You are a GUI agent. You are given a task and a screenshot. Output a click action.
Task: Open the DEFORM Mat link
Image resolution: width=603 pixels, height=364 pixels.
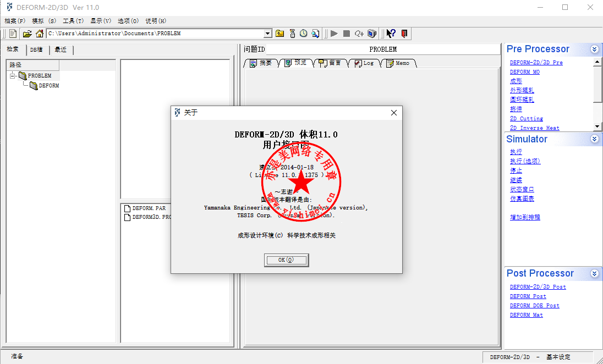(526, 315)
